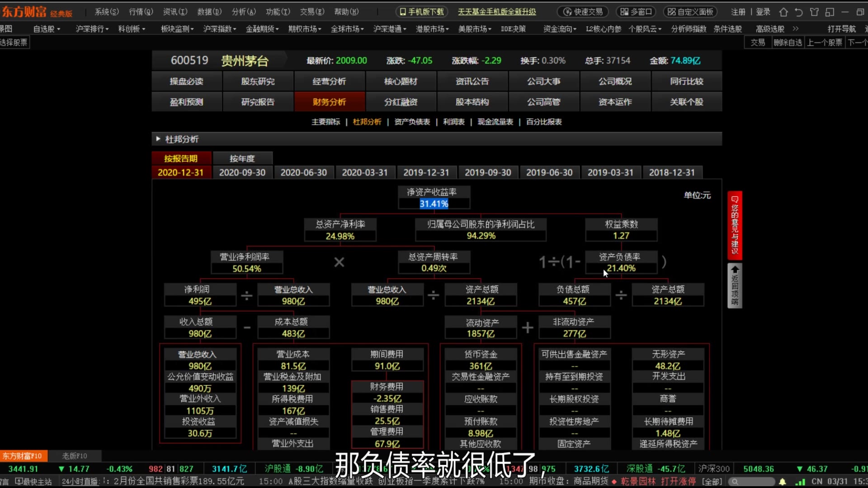Open the 分析(A) menu
The height and width of the screenshot is (488, 868).
pyautogui.click(x=244, y=12)
